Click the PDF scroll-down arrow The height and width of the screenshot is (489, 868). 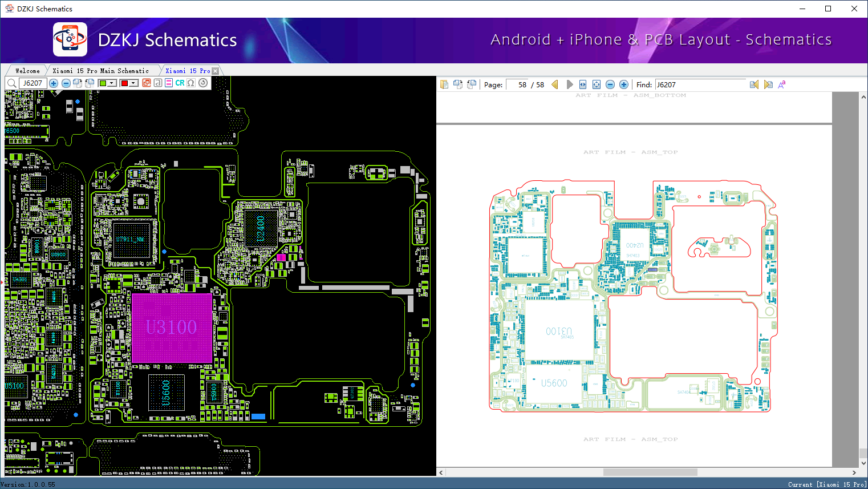[x=863, y=463]
